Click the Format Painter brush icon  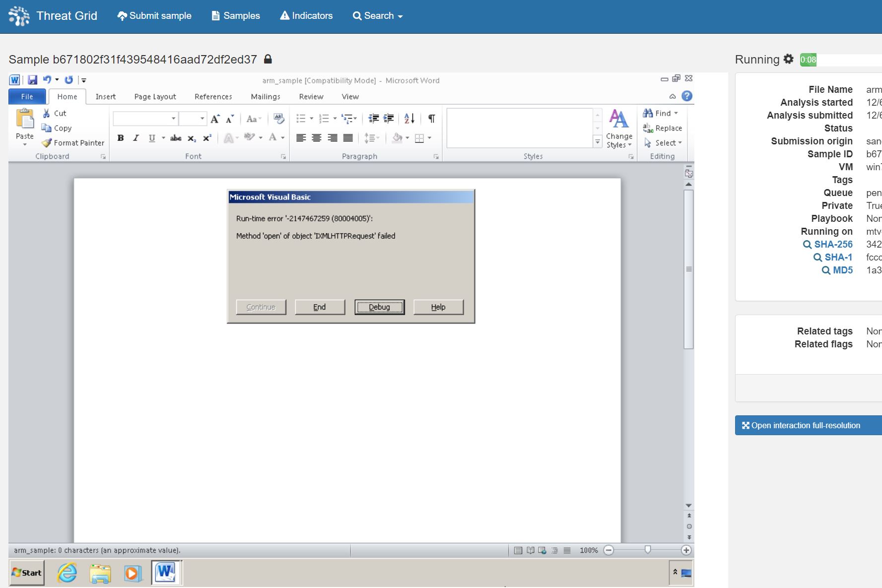tap(47, 143)
